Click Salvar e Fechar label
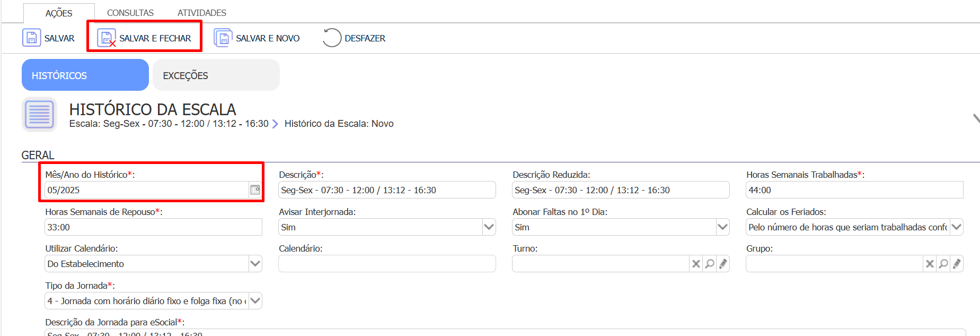Viewport: 980px width, 336px height. [155, 38]
